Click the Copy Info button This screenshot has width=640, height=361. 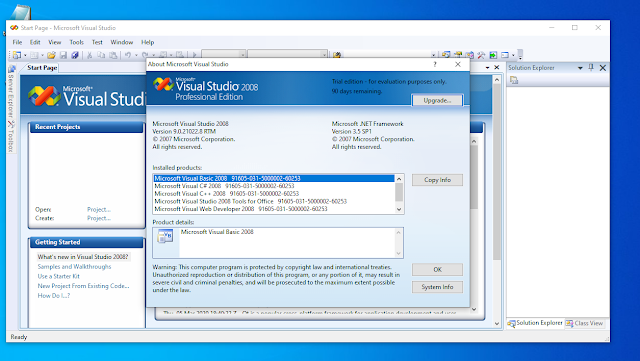tap(437, 180)
